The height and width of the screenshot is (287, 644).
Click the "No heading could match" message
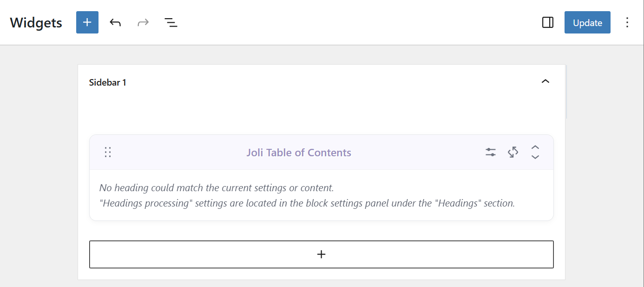point(217,188)
